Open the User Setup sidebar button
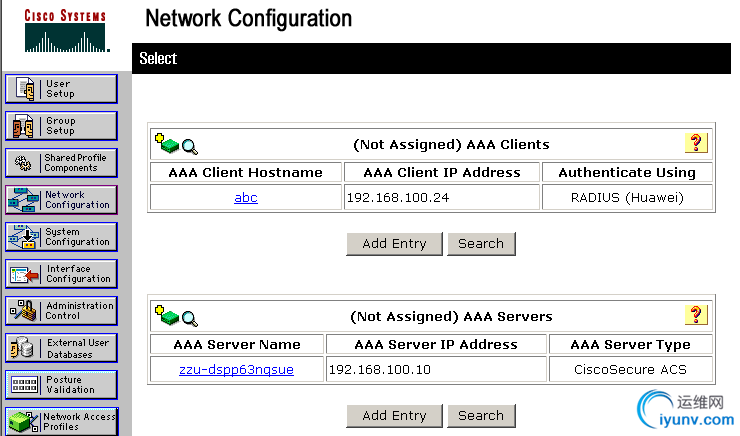The image size is (740, 436). (61, 89)
